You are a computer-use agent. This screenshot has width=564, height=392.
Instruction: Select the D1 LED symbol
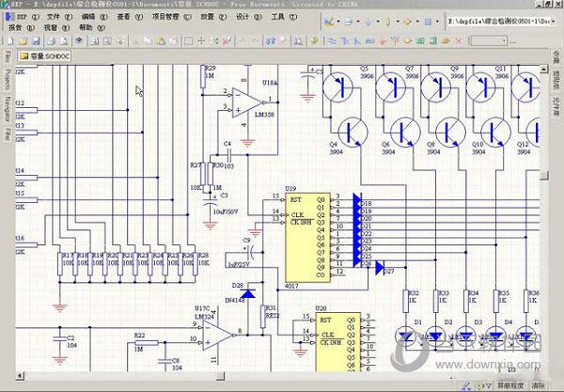pos(406,337)
